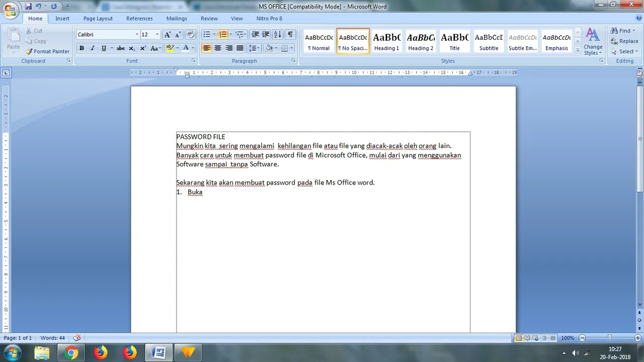The width and height of the screenshot is (644, 362).
Task: Open the Select menu
Action: 624,51
